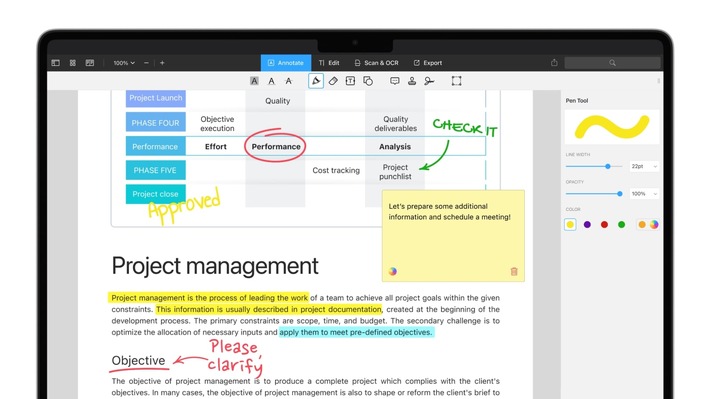This screenshot has height=399, width=710.
Task: Open the 22pt line width dropdown
Action: [644, 166]
